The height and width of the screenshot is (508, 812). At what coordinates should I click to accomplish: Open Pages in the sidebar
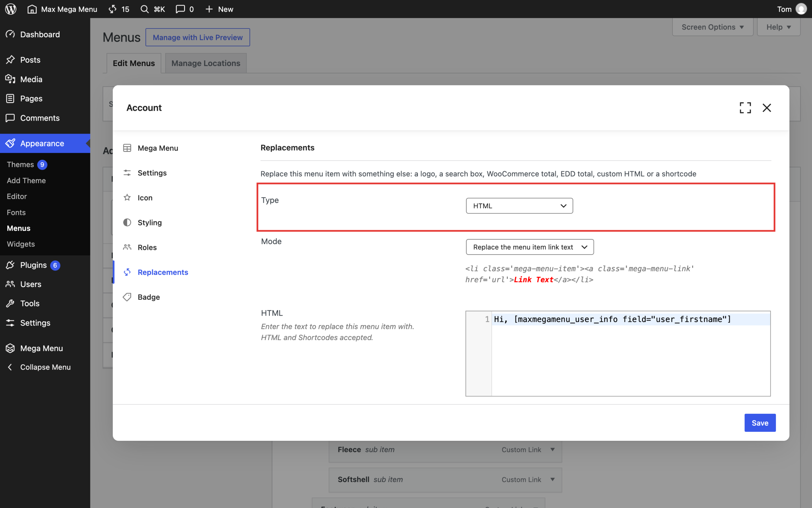coord(45,98)
